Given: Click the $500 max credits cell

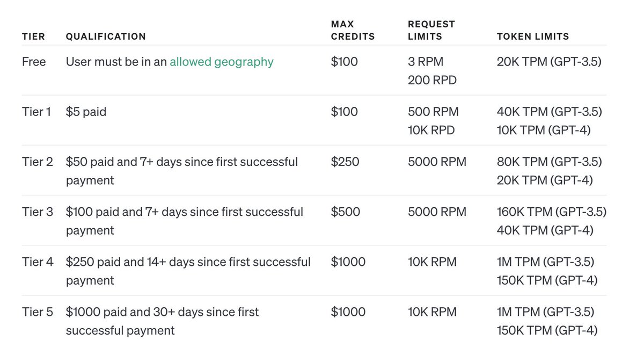Looking at the screenshot, I should (x=346, y=212).
